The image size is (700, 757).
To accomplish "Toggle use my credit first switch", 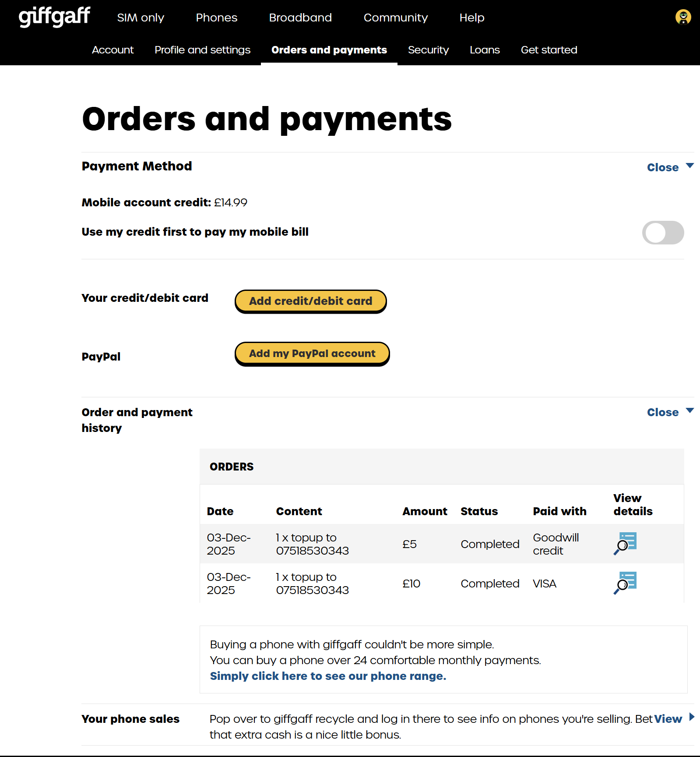I will coord(663,233).
